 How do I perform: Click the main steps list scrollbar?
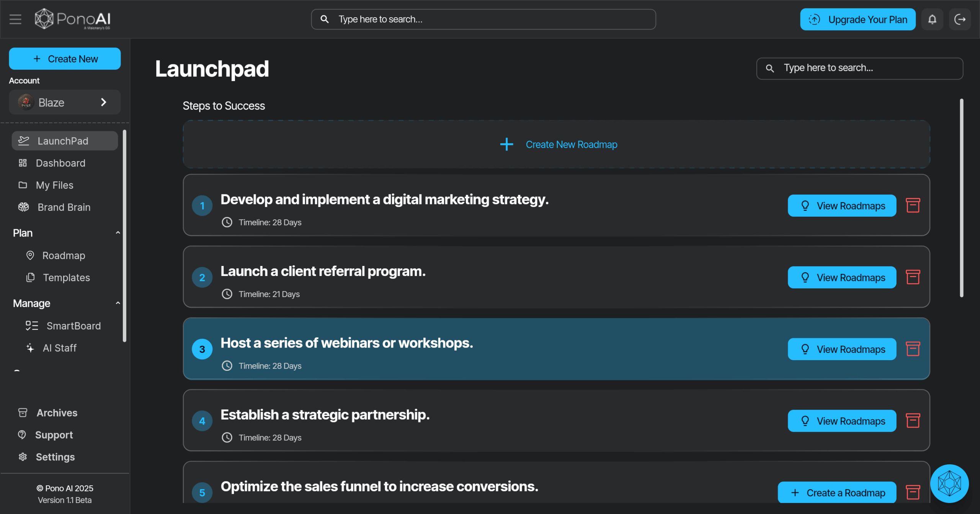coord(961,197)
